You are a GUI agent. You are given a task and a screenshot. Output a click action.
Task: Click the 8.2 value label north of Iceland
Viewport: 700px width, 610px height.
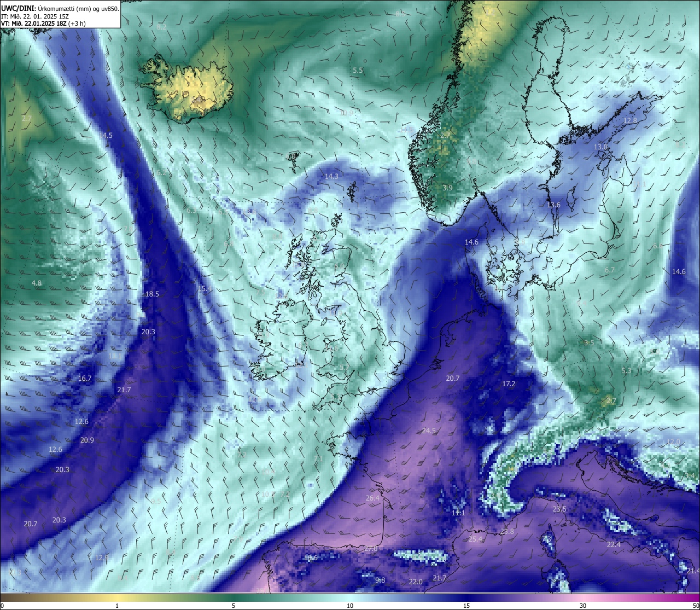pyautogui.click(x=161, y=27)
